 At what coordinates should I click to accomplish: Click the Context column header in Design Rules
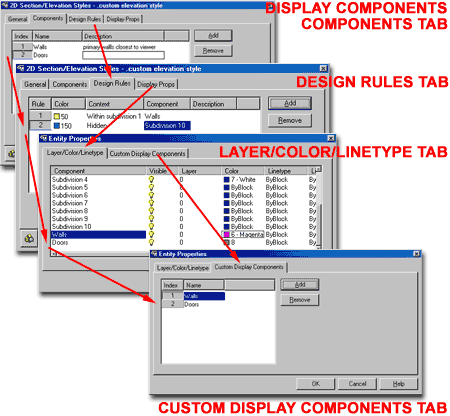tap(115, 104)
